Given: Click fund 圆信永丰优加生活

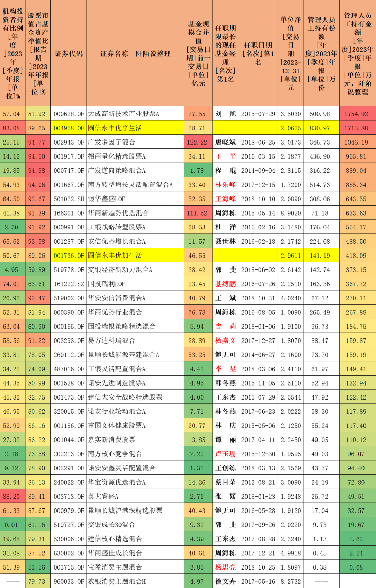Looking at the screenshot, I should [x=115, y=256].
